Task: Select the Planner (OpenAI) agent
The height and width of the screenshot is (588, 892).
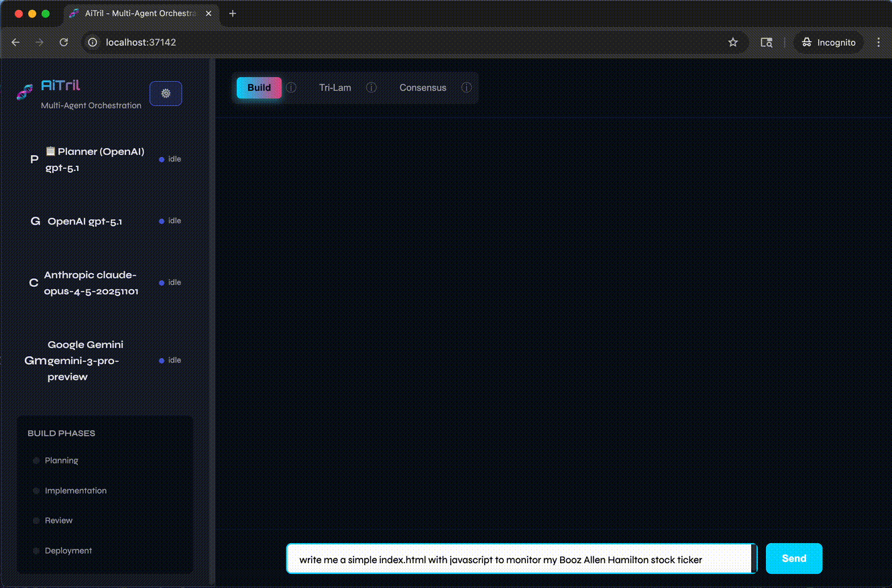Action: (94, 160)
